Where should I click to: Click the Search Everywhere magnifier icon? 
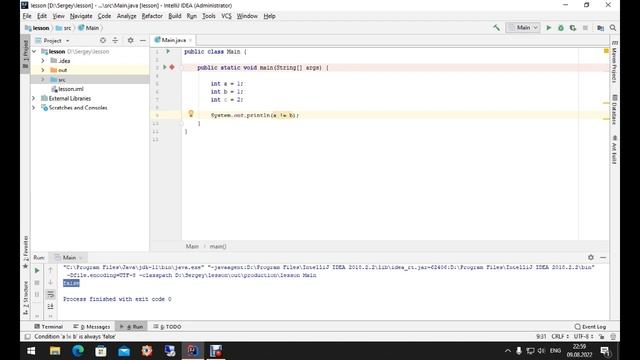613,28
